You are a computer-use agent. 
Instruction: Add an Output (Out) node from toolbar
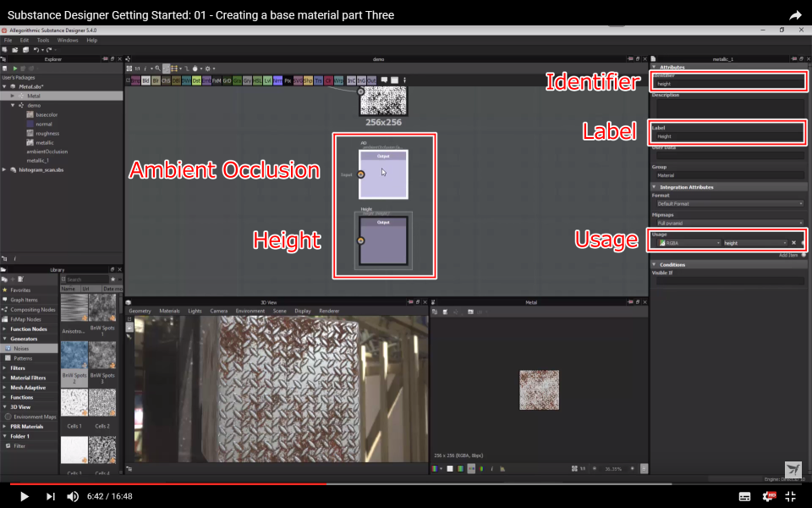(372, 80)
